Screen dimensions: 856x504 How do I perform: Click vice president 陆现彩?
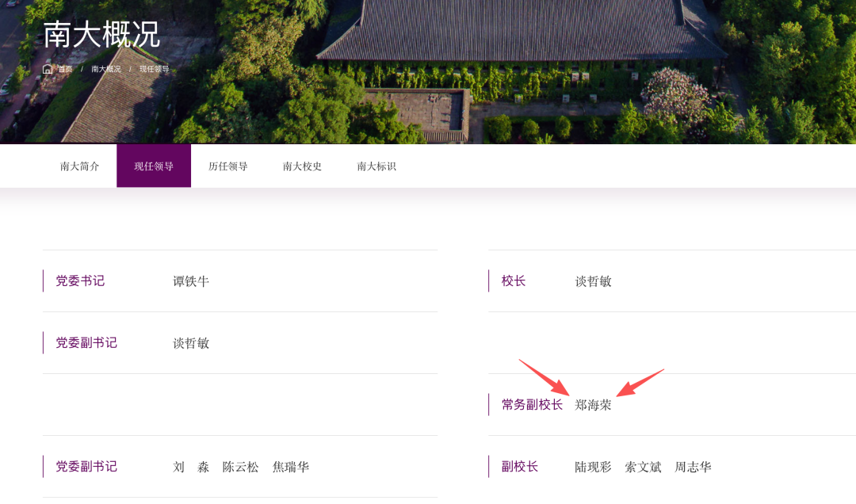(x=594, y=467)
